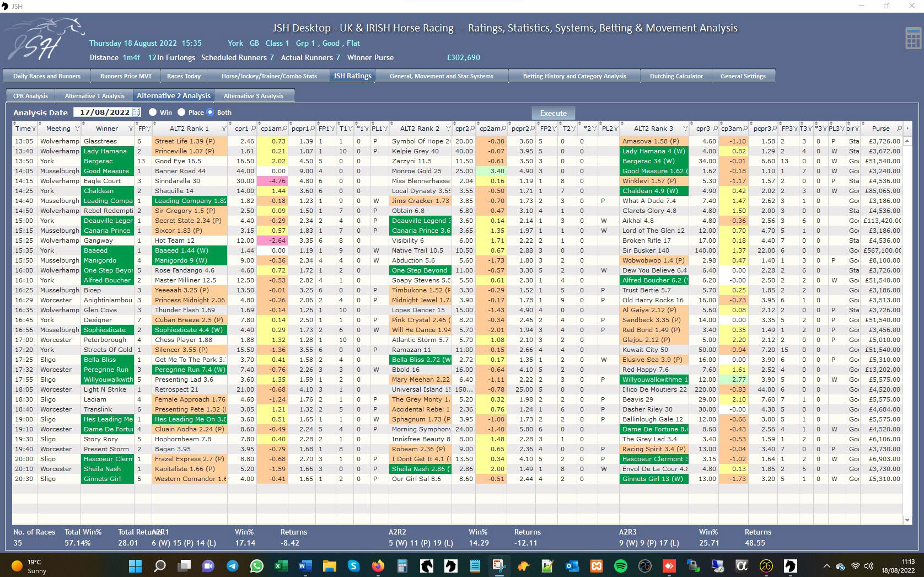Viewport: 924px width, 577px height.
Task: Show hidden system tray icons
Action: (x=826, y=566)
